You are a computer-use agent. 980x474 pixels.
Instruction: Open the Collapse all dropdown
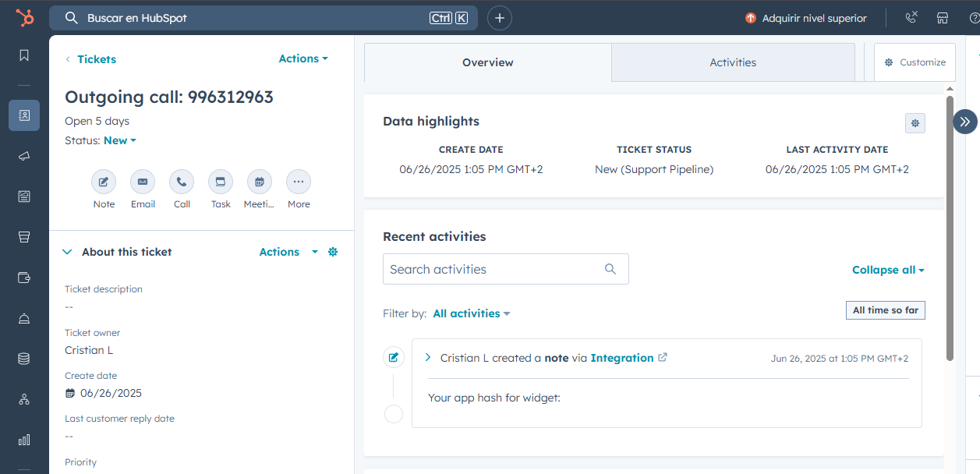click(888, 270)
